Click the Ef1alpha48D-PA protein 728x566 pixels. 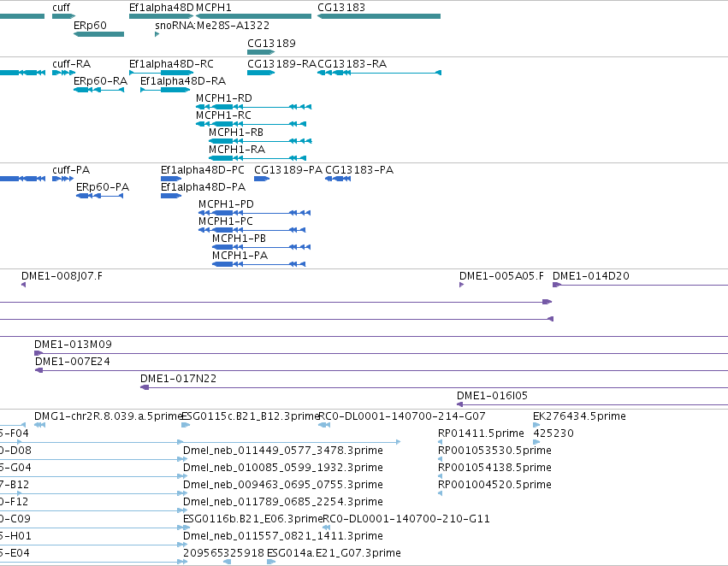coord(171,196)
